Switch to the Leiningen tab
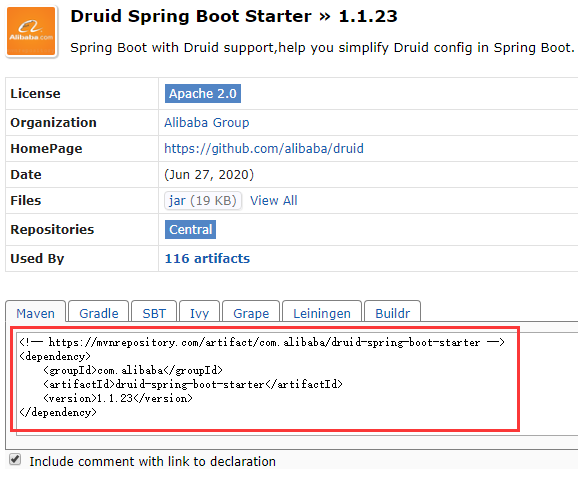 (x=322, y=313)
